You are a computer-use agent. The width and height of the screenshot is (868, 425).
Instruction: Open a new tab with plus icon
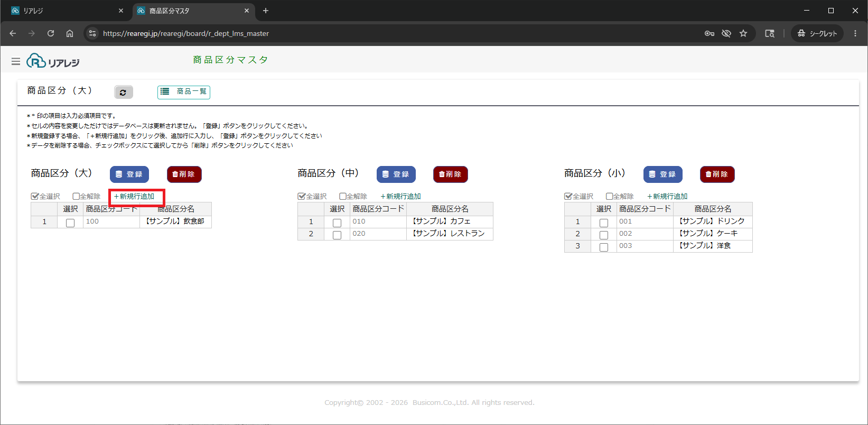(266, 11)
